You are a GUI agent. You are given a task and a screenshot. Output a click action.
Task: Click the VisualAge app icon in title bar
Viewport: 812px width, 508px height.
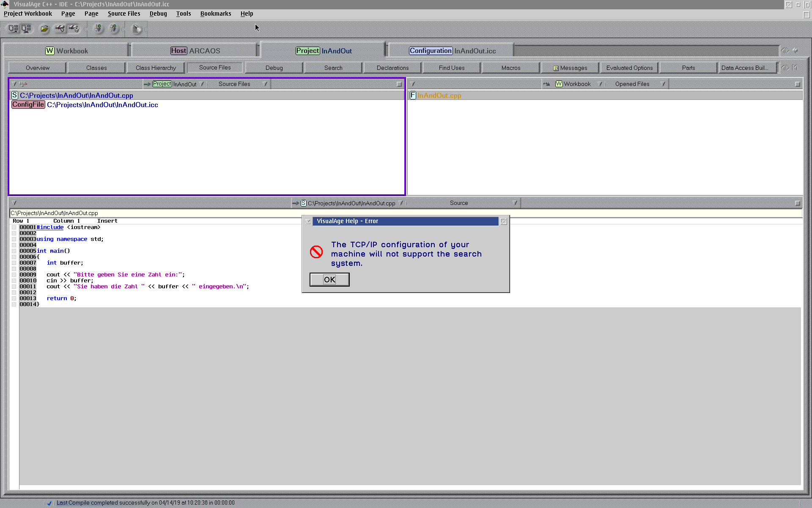coord(5,4)
